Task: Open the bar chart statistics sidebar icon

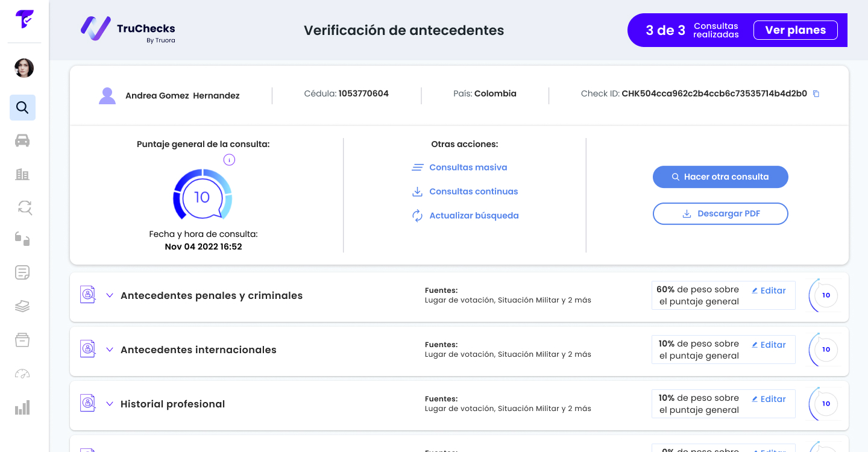Action: tap(22, 407)
